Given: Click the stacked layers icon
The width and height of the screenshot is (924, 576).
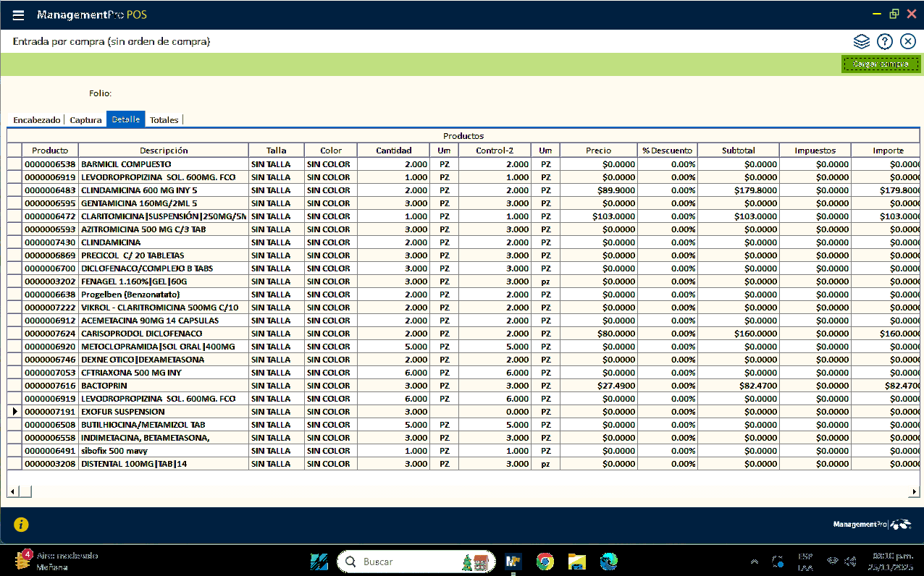Looking at the screenshot, I should point(861,42).
